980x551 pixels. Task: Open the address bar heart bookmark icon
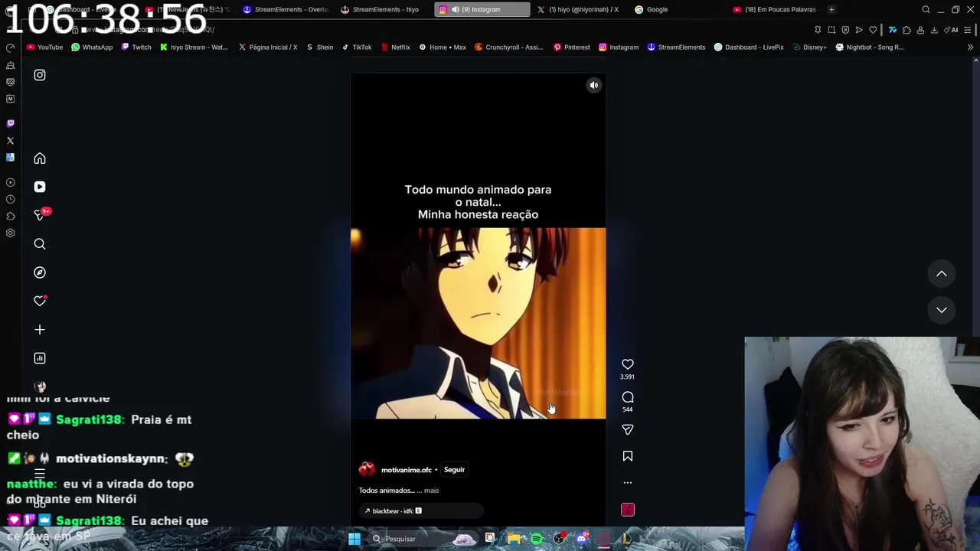pos(873,30)
